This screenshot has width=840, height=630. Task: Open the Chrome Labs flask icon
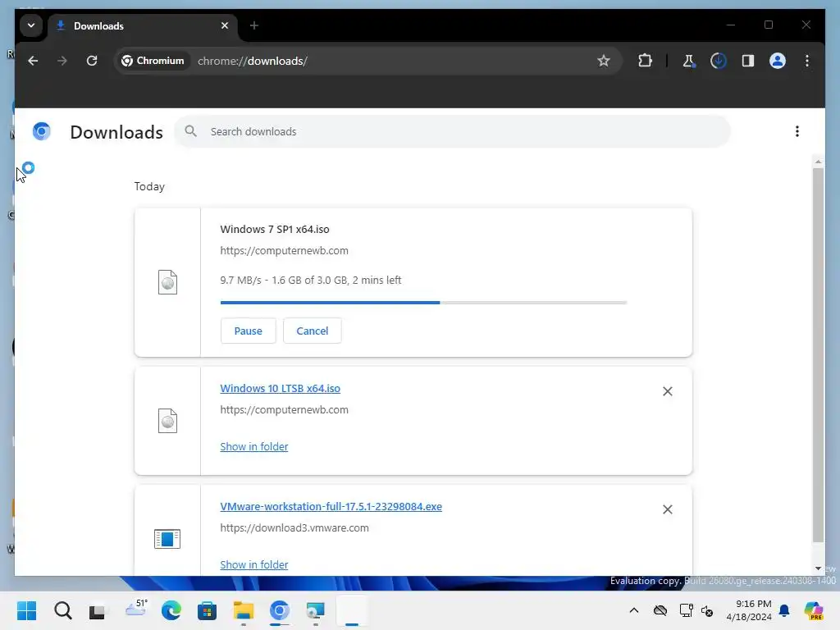[689, 61]
